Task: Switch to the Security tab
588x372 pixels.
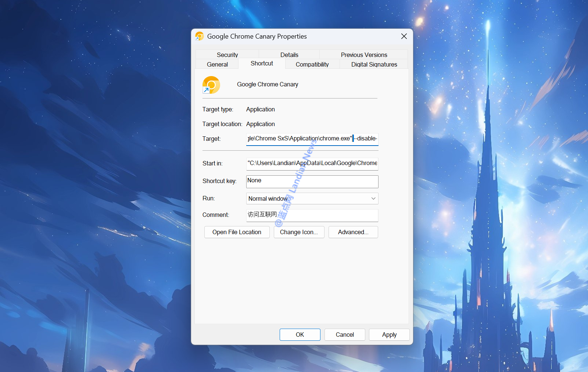Action: point(227,54)
